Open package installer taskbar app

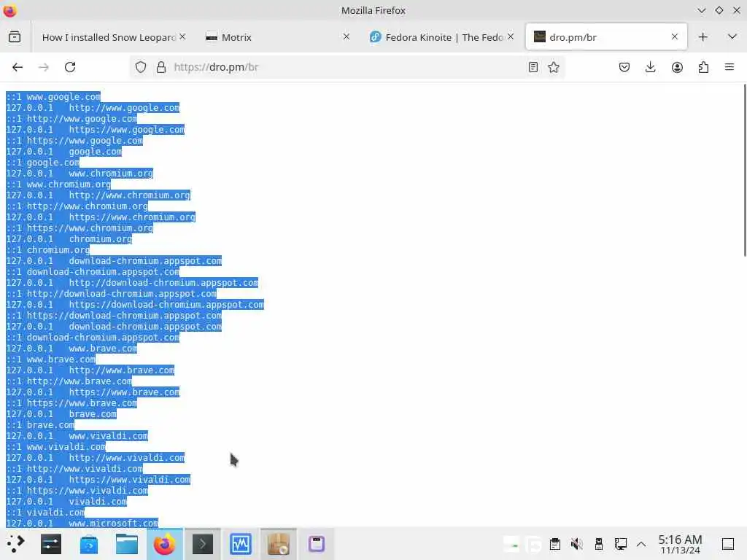278,544
